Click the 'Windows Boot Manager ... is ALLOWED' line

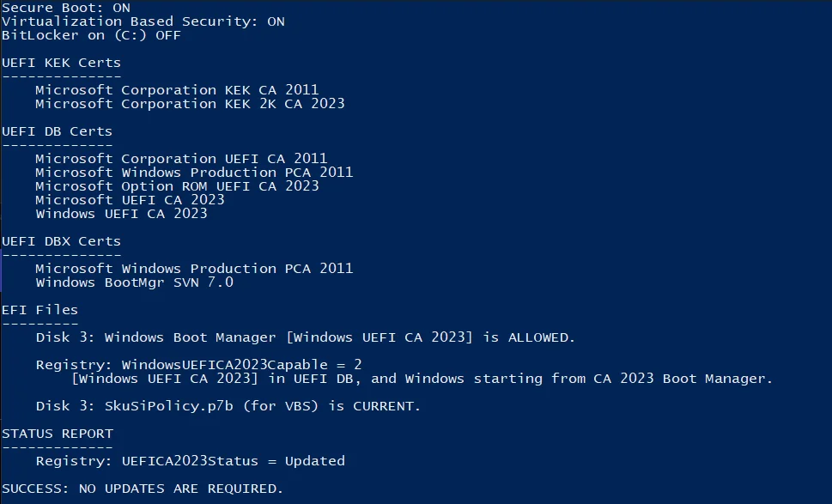(306, 337)
